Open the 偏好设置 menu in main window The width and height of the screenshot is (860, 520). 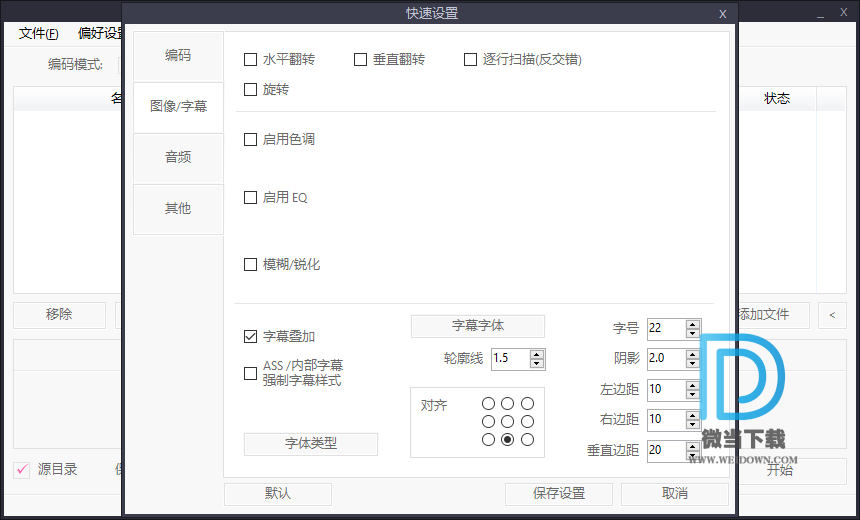100,34
